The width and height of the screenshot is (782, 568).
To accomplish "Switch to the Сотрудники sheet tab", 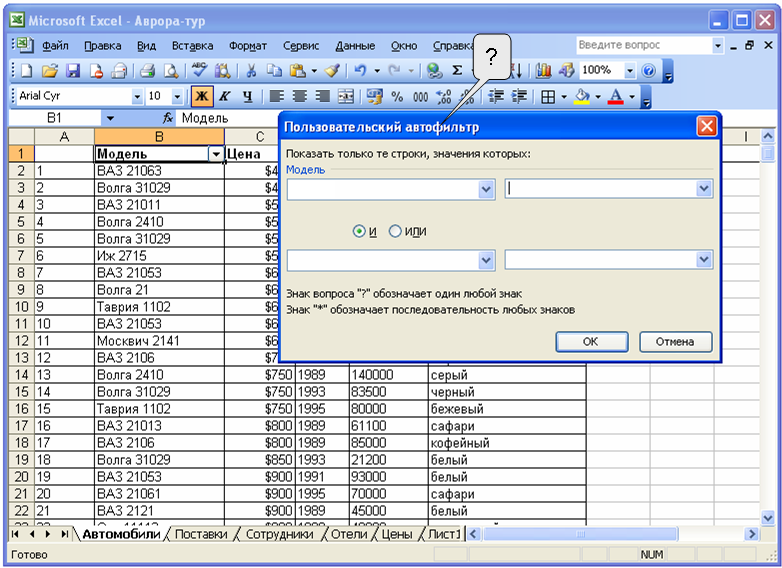I will 280,534.
